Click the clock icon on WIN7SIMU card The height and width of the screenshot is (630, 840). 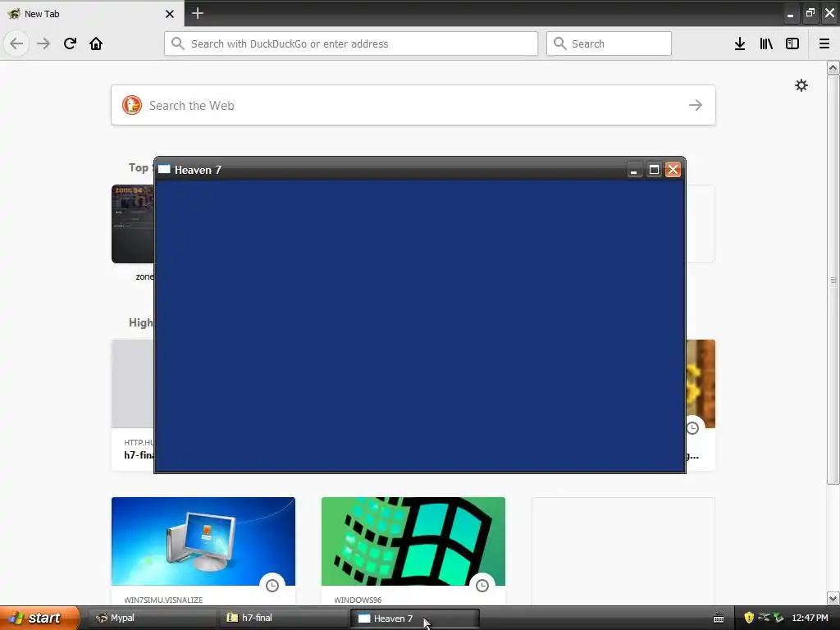pos(272,586)
